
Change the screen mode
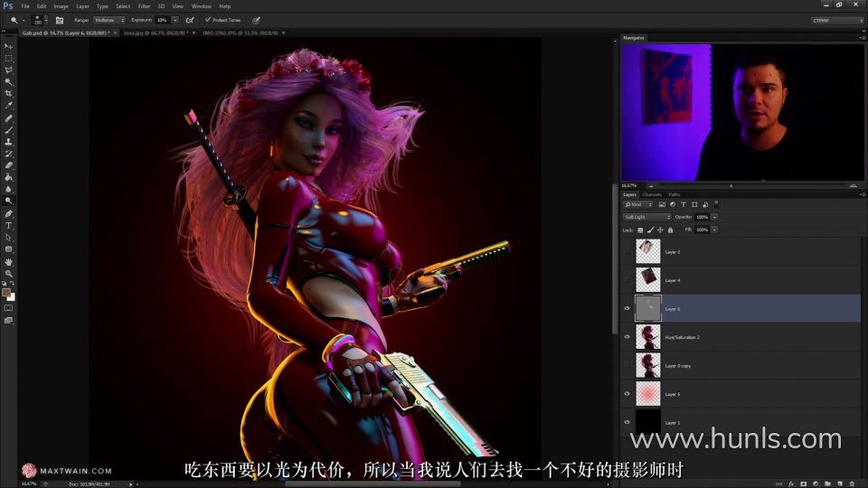[x=8, y=320]
